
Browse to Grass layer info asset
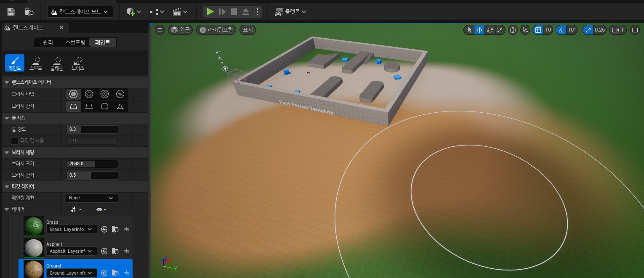(115, 229)
